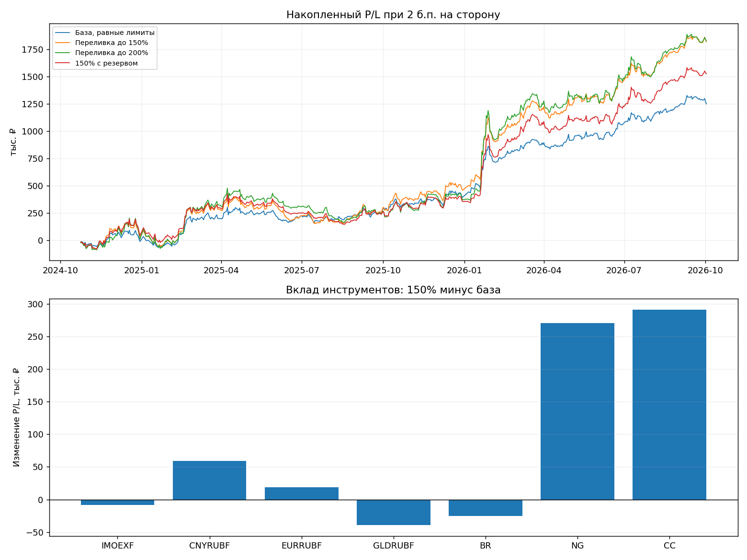
Task: Click the red line sample beside "150% с резервом"
Action: [x=63, y=63]
